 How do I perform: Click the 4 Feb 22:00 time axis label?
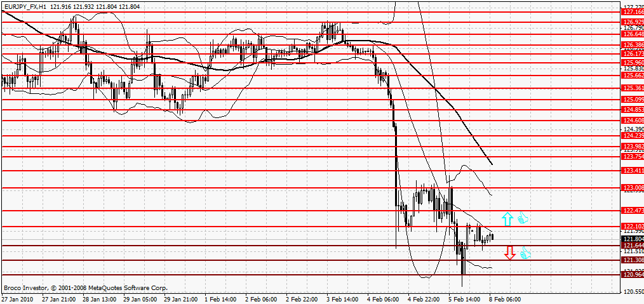click(x=424, y=300)
